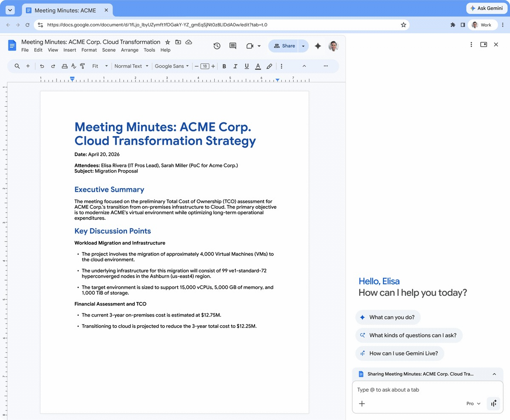Toggle underline formatting
Screen dimensions: 510x420
246,66
